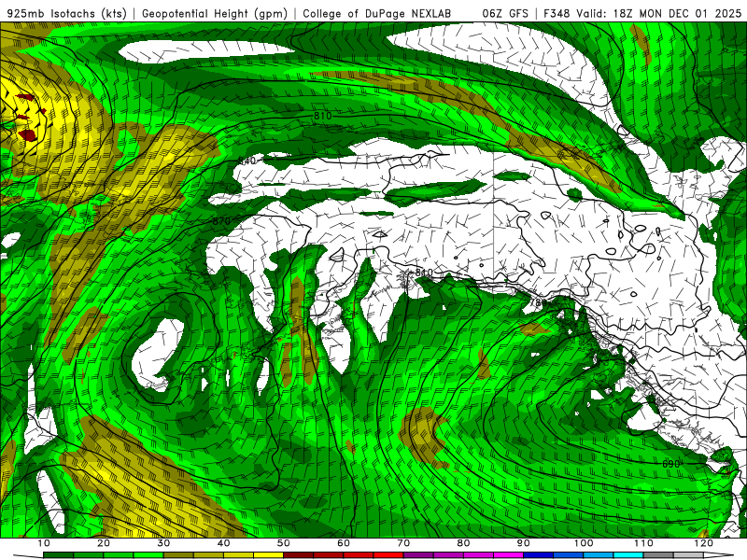Click the "Geopotential Height (gpm)" header label
747x560 pixels.
tap(215, 13)
